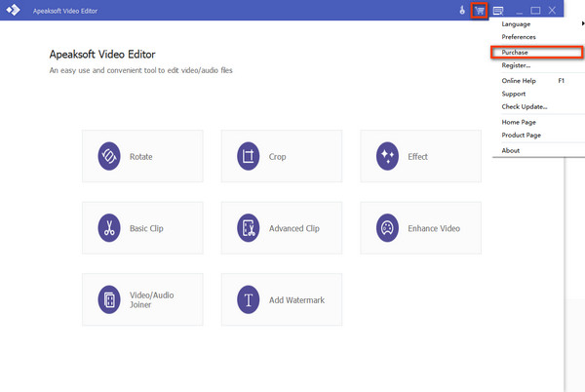Screen dimensions: 585x392
Task: Open Preferences from the menu
Action: point(538,37)
